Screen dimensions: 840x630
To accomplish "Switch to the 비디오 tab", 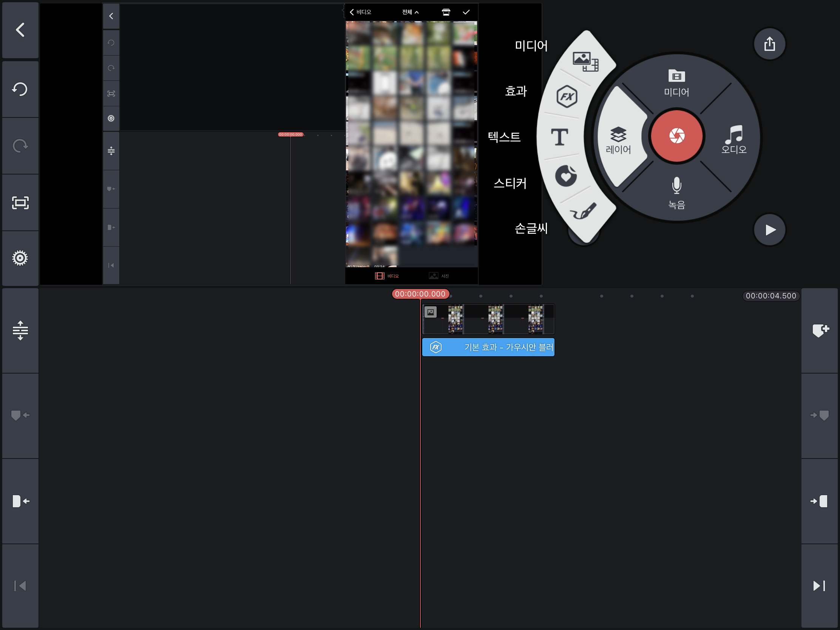I will [x=387, y=276].
